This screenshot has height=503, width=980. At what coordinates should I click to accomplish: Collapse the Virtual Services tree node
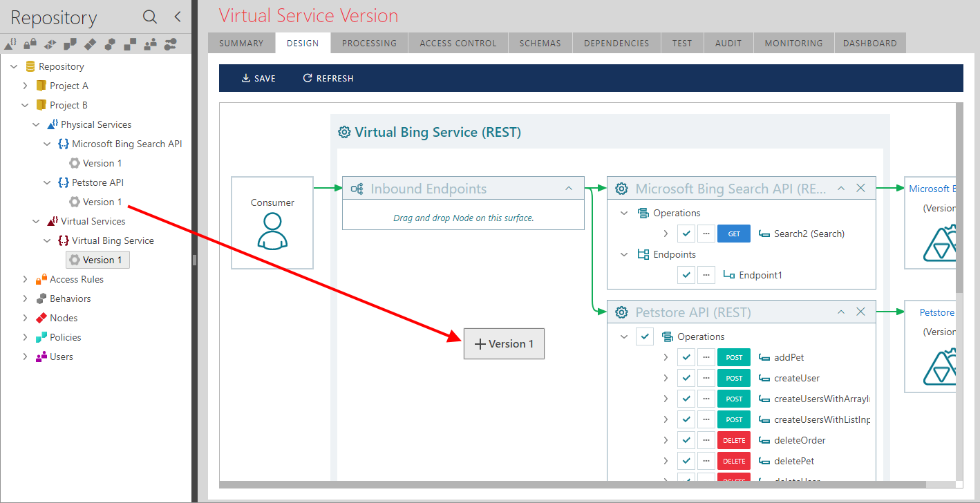36,221
